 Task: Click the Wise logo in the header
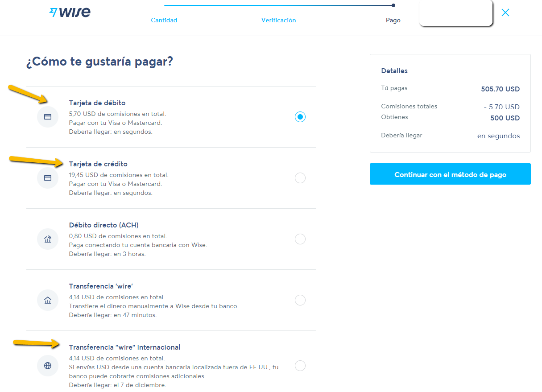pyautogui.click(x=70, y=12)
